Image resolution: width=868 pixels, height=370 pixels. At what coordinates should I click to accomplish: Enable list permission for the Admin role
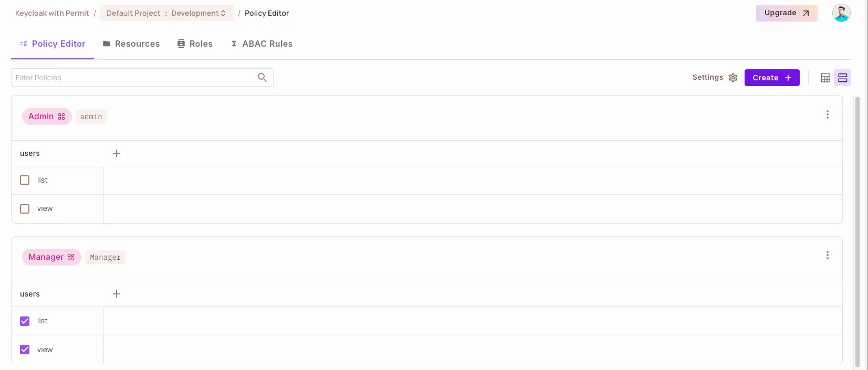pyautogui.click(x=25, y=180)
